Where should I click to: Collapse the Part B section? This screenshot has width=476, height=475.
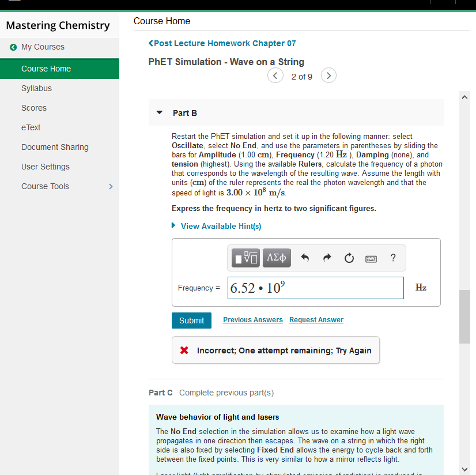(159, 112)
